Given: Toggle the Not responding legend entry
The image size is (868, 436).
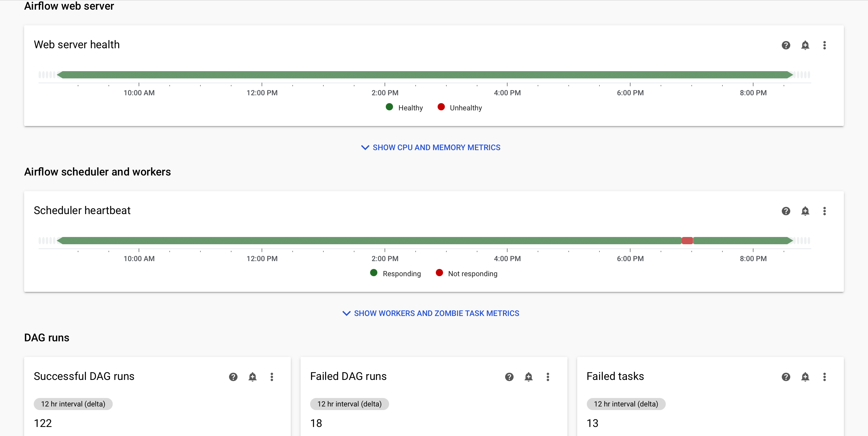Looking at the screenshot, I should point(466,273).
